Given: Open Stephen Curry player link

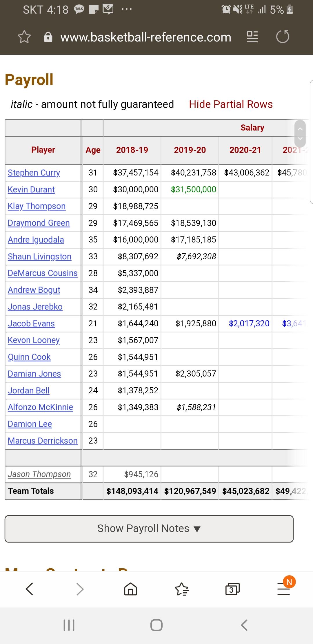Looking at the screenshot, I should [34, 173].
